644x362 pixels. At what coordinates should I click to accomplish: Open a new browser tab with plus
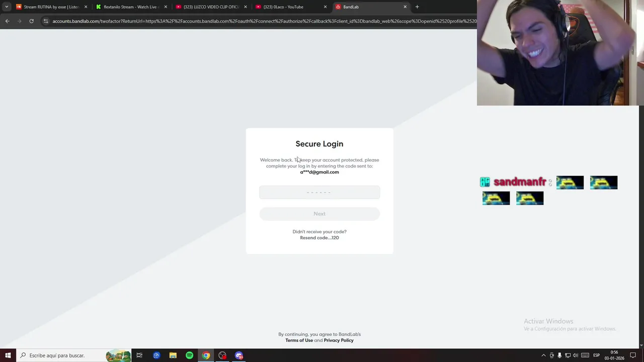click(417, 7)
